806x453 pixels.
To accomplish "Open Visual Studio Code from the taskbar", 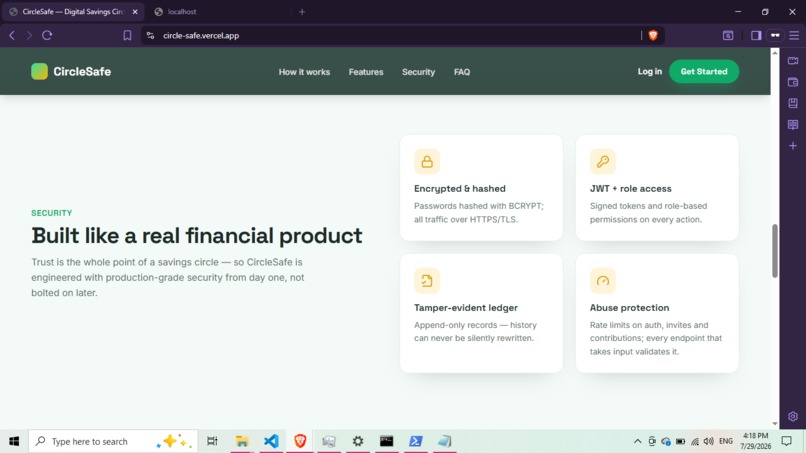I will coord(271,441).
